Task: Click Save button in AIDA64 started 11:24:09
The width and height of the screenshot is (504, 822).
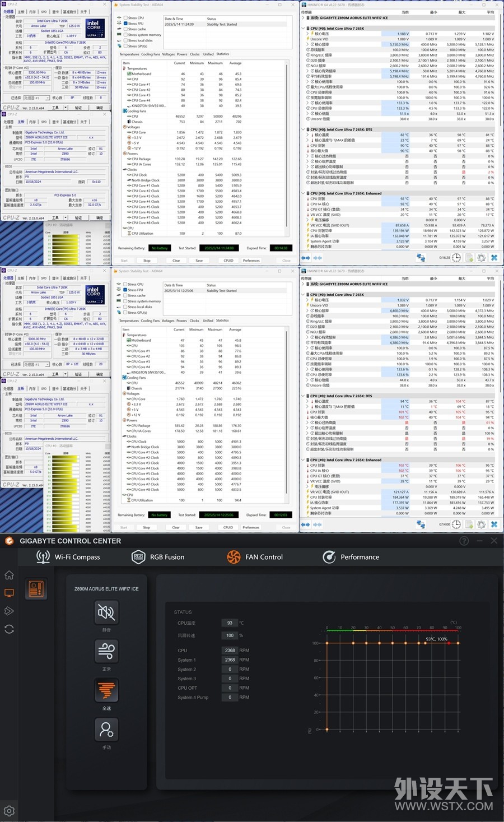Action: click(x=199, y=261)
